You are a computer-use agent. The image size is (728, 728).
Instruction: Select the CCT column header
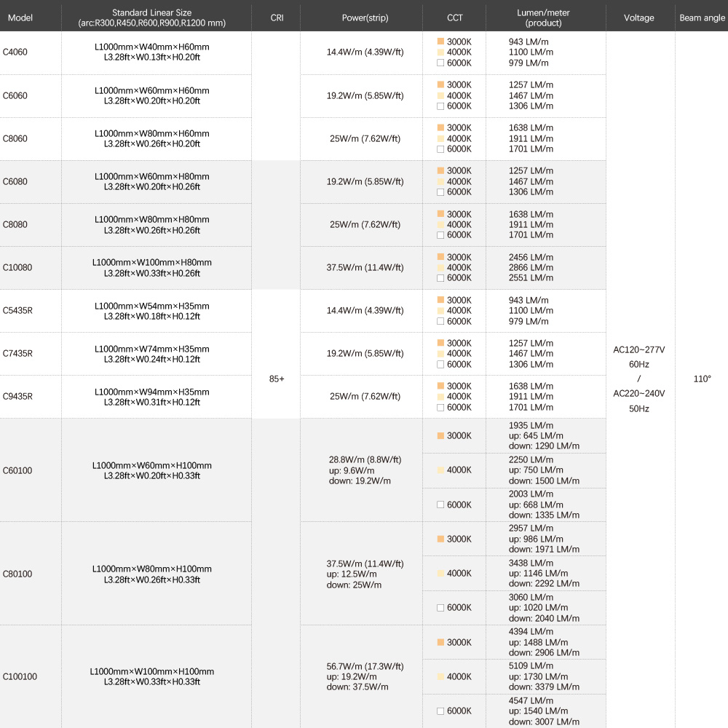(454, 17)
